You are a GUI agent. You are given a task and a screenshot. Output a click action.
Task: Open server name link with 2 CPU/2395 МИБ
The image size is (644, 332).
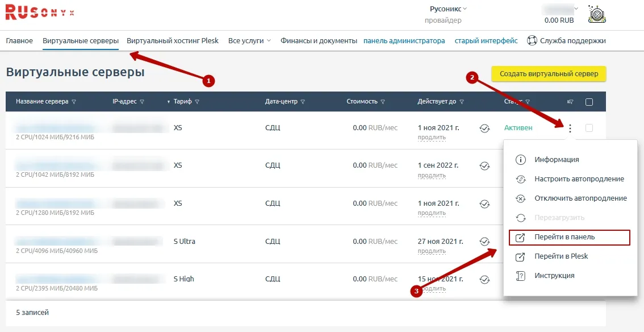(x=56, y=279)
